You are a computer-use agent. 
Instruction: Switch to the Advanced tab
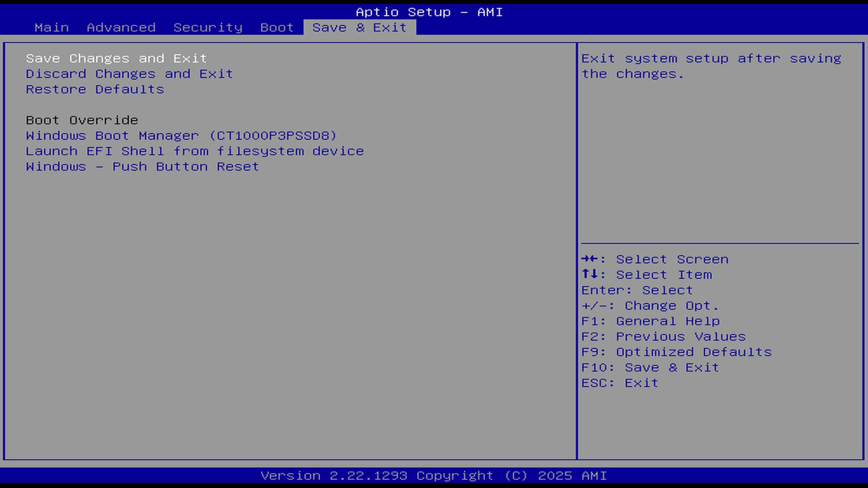coord(121,28)
